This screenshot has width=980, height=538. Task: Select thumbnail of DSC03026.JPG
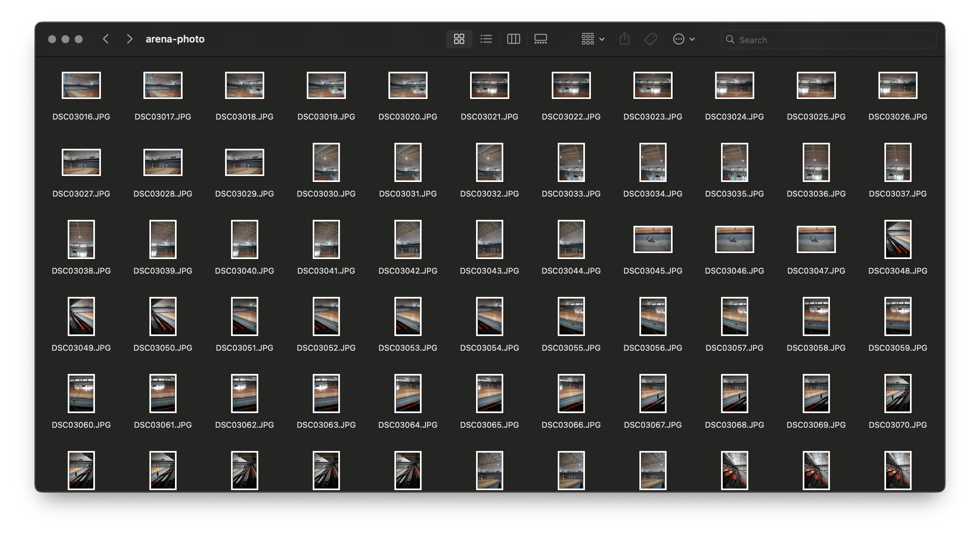(898, 85)
